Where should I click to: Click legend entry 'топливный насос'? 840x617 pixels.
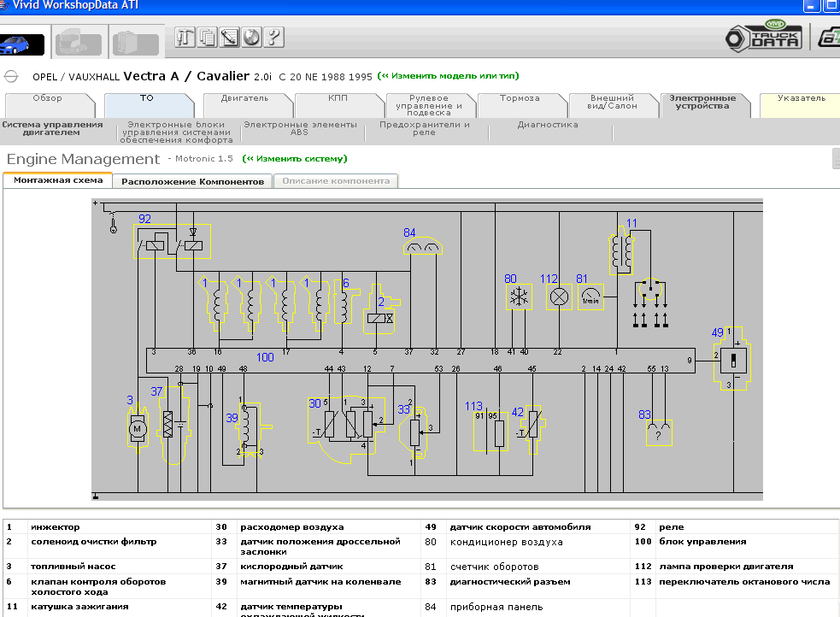[73, 567]
